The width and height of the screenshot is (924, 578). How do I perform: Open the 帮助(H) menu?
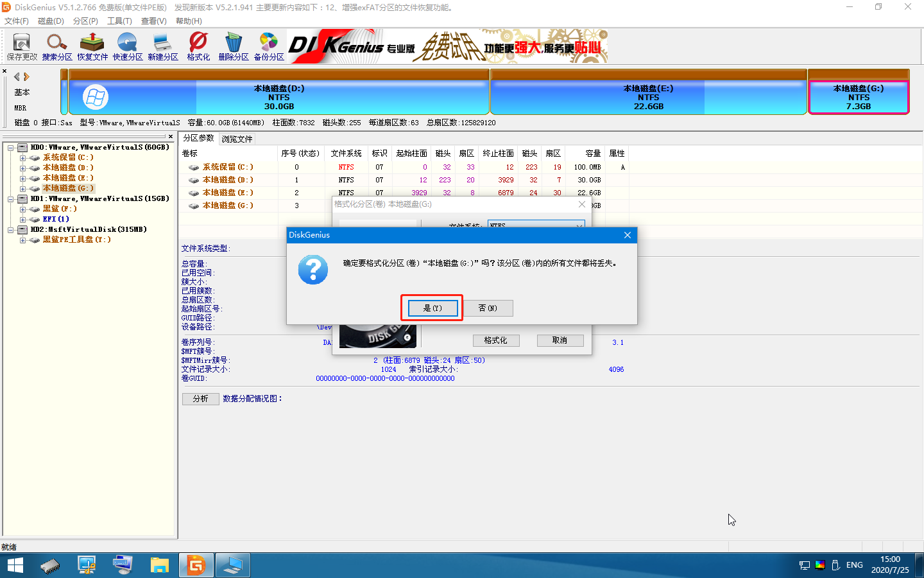coord(189,21)
